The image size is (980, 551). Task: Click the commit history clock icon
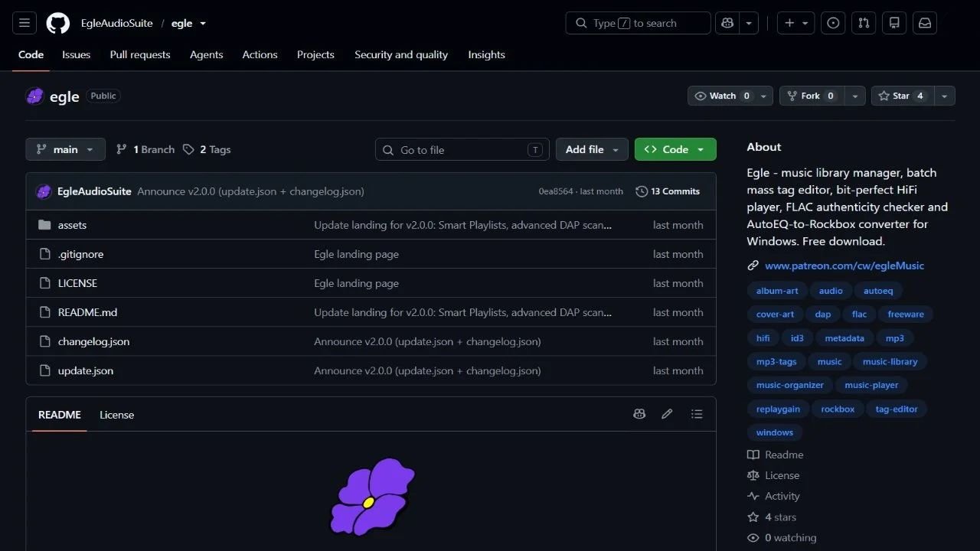(x=642, y=191)
